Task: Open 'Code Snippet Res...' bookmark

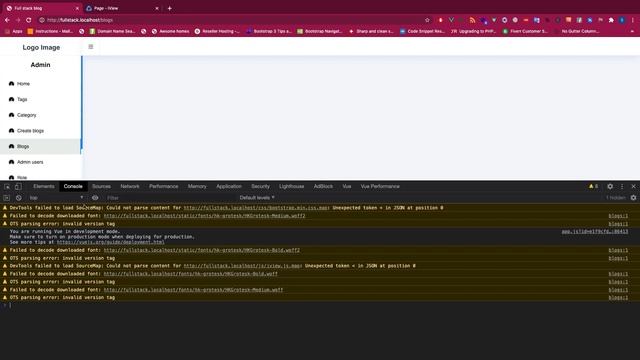Action: pyautogui.click(x=422, y=31)
